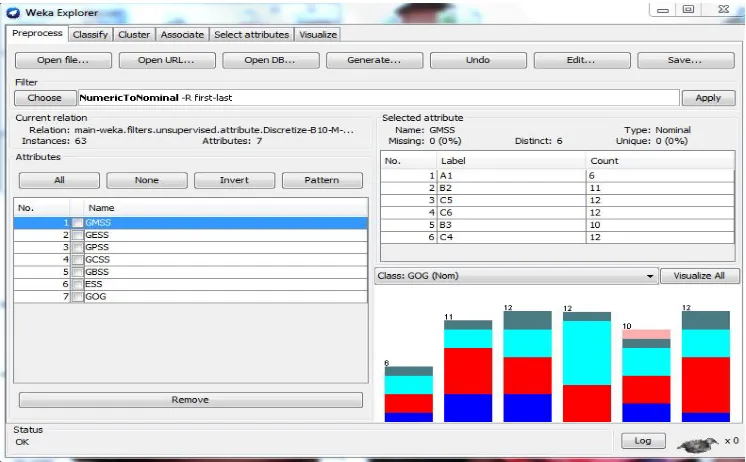Tick the GESS attribute checkbox
746x462 pixels.
tap(77, 235)
